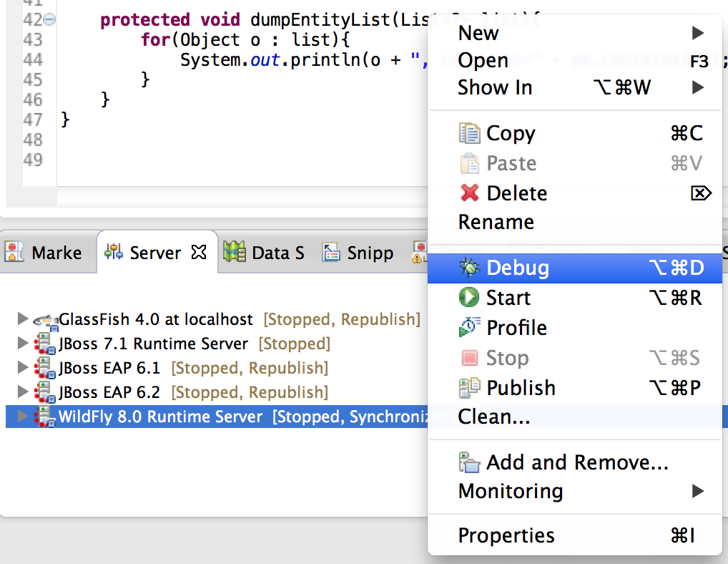The image size is (728, 564).
Task: Click the dumpEntityList method name in editor
Action: 320,20
